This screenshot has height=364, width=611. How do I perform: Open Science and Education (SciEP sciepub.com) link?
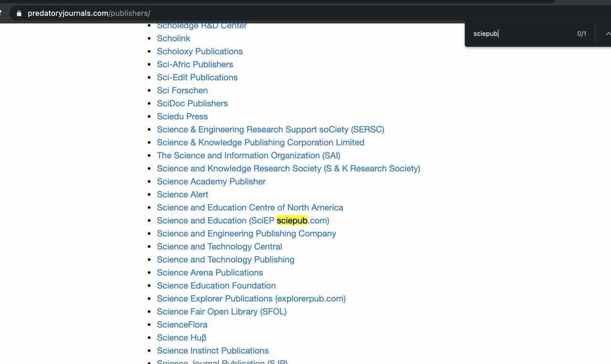click(x=243, y=220)
